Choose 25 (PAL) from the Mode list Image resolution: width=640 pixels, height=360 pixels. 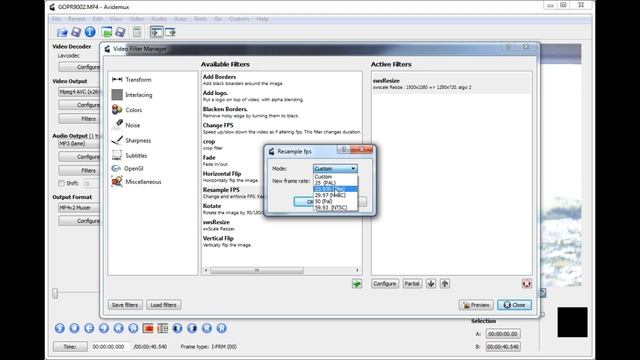[335, 183]
